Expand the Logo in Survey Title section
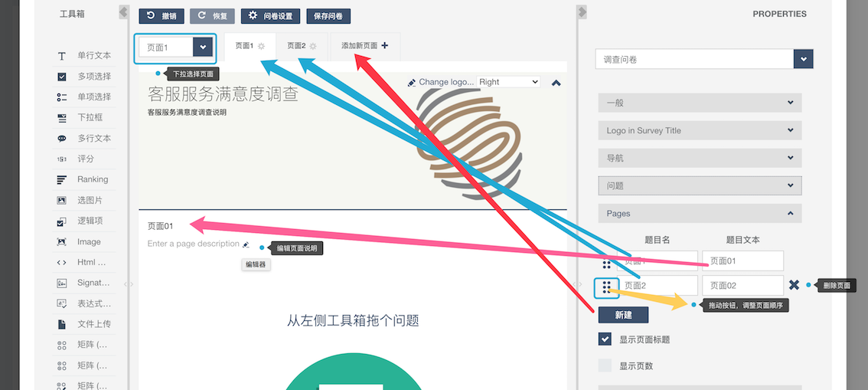Screen dimensions: 868x390 pyautogui.click(x=700, y=130)
